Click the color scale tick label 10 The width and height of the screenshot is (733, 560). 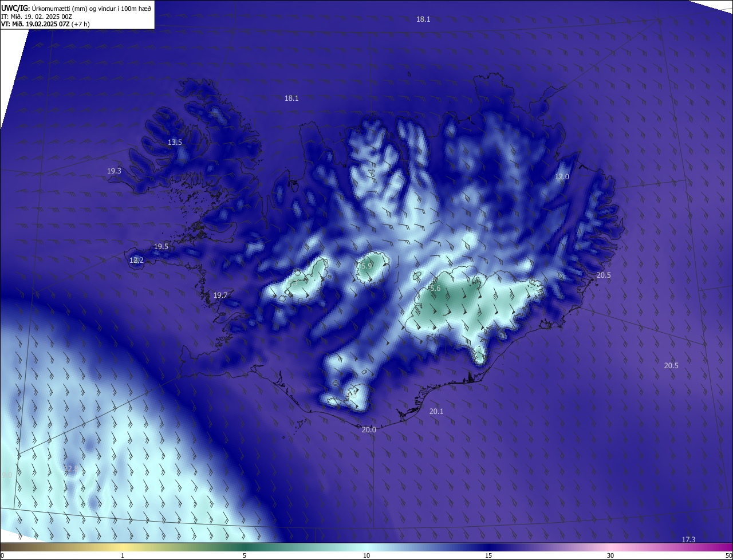(x=366, y=555)
